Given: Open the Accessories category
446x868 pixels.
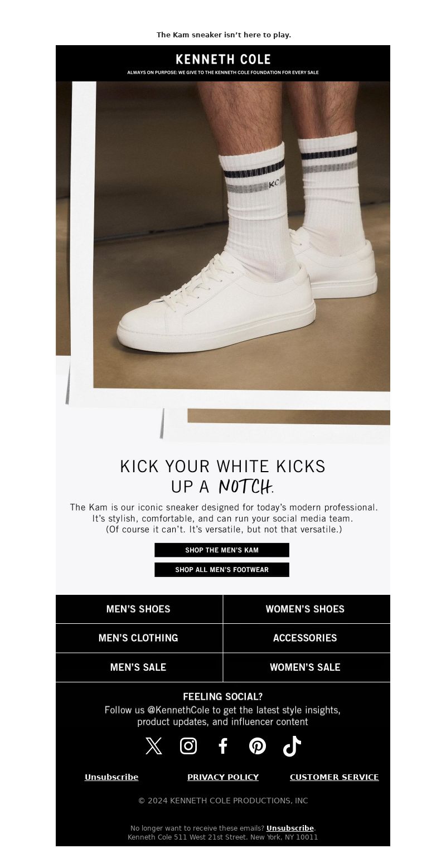Looking at the screenshot, I should click(307, 638).
